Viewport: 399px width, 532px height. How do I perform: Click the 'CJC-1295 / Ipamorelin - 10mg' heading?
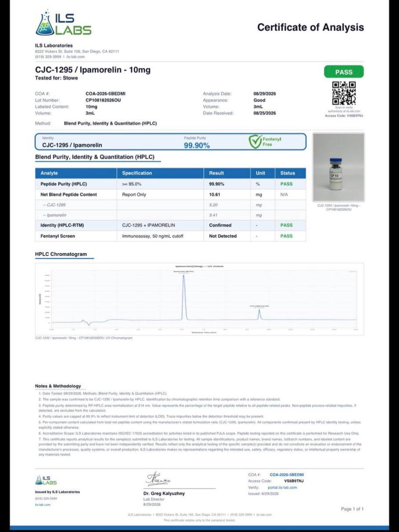(x=93, y=69)
